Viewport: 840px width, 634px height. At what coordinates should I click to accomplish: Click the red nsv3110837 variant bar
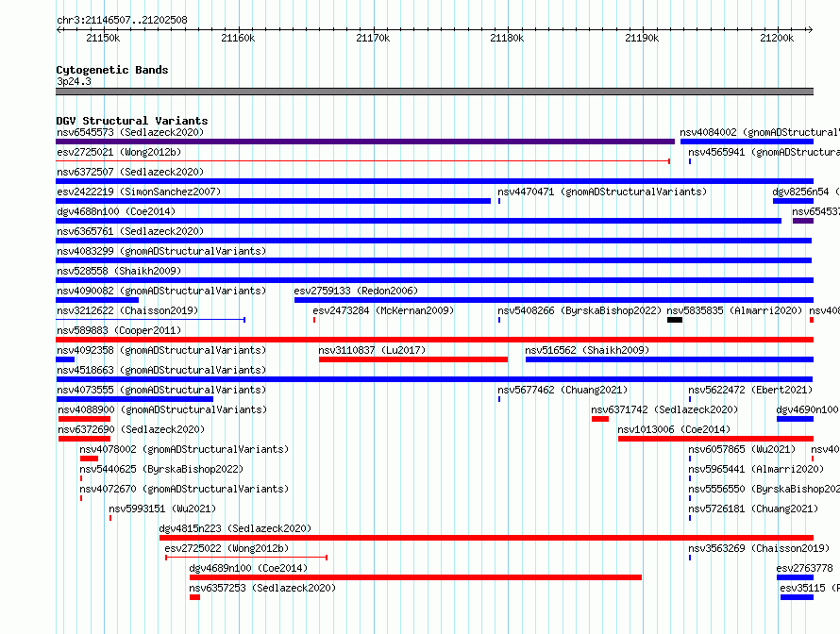(x=413, y=359)
